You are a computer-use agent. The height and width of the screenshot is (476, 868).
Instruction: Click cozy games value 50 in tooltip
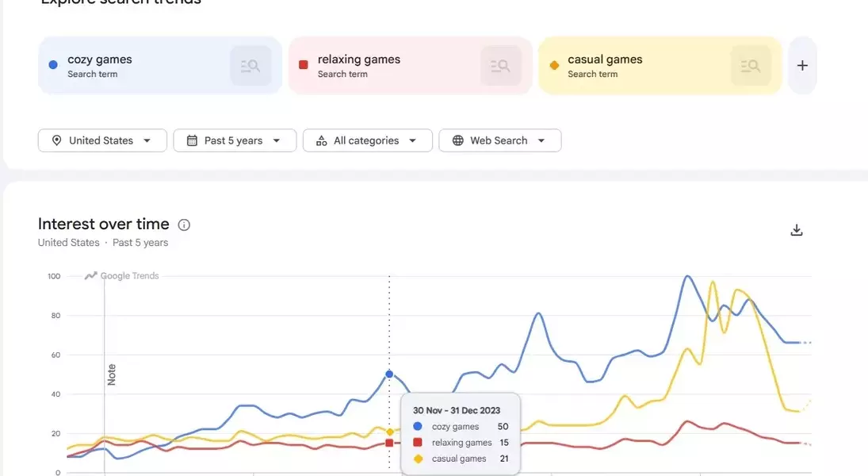pos(503,427)
